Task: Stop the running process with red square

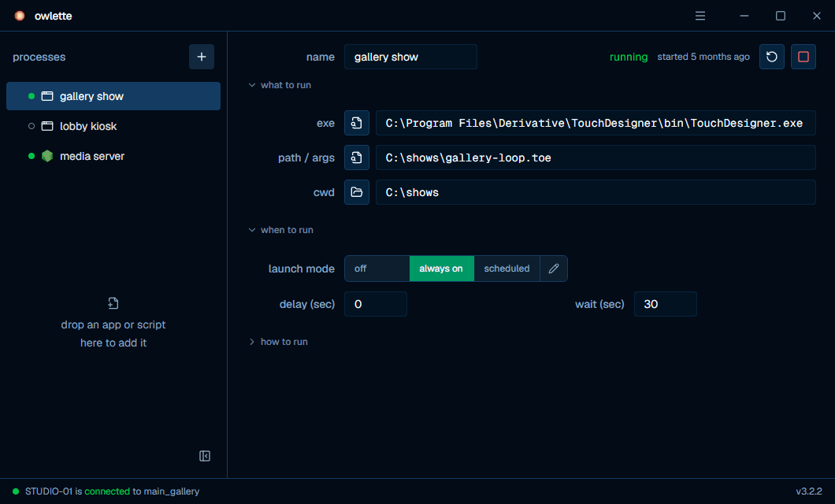Action: [803, 57]
